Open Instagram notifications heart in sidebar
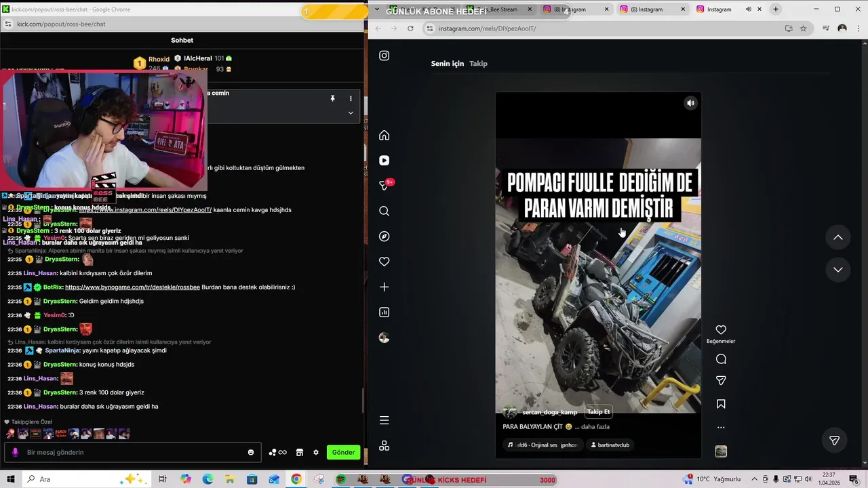Screen dimensions: 868x488 point(384,262)
